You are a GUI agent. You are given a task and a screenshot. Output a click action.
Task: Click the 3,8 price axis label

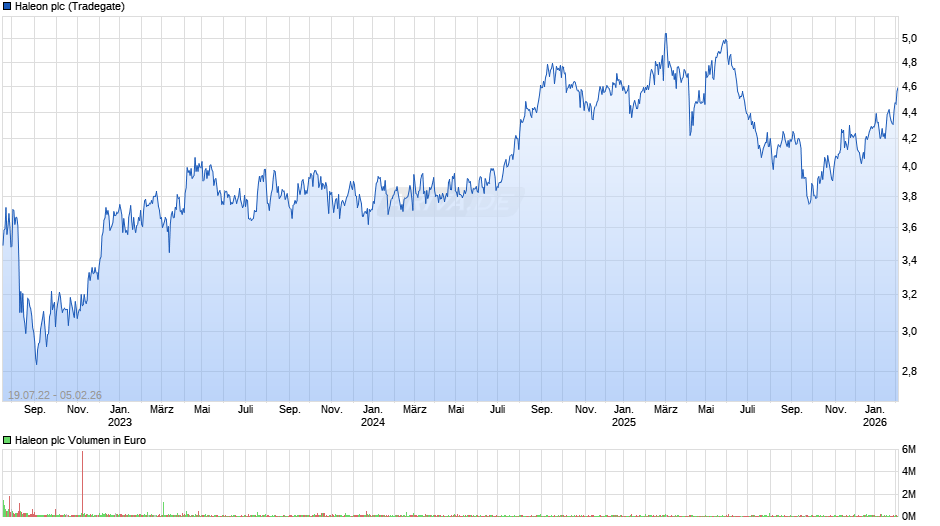[909, 196]
